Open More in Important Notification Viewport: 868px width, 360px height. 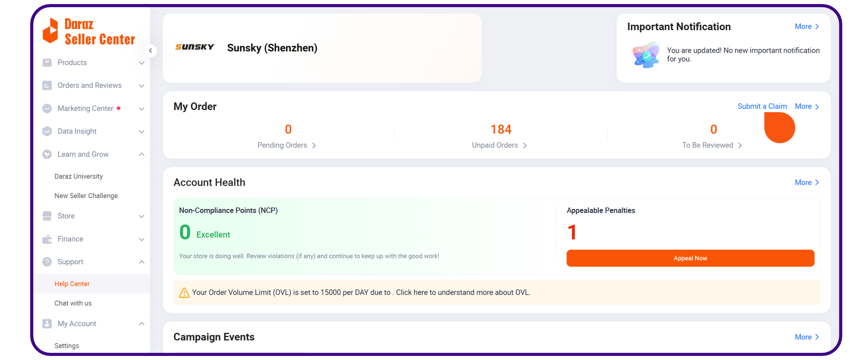806,27
